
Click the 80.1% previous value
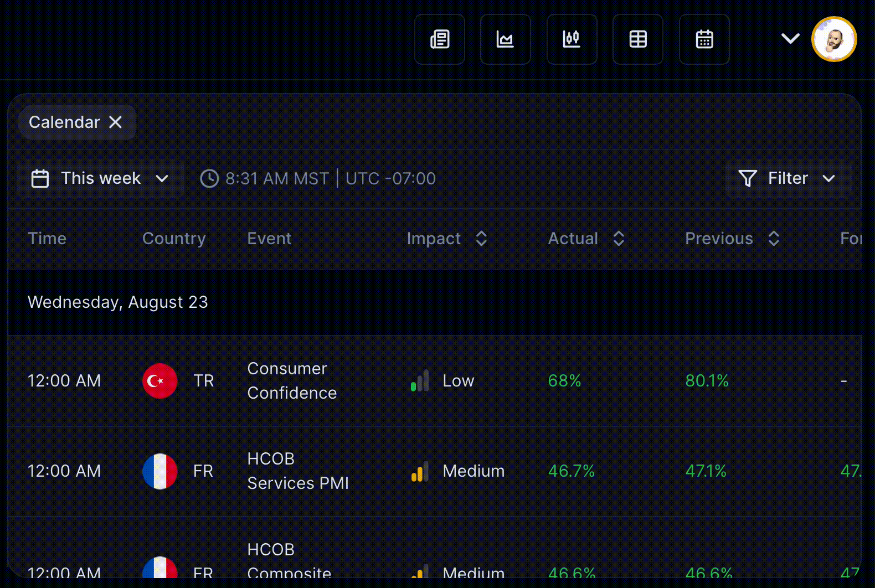pyautogui.click(x=707, y=381)
